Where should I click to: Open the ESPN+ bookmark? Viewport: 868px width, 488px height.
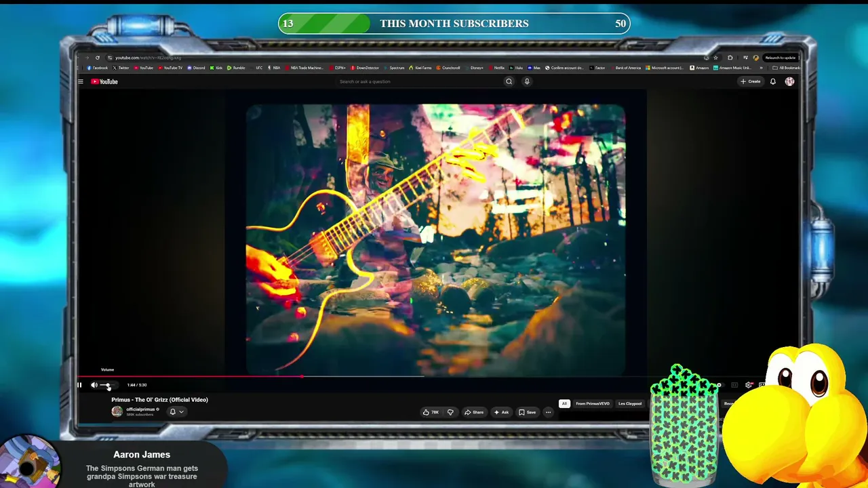tap(338, 68)
